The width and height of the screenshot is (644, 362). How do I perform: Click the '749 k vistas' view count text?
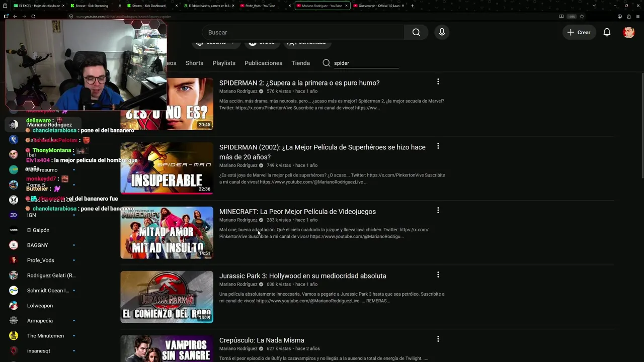[279, 165]
